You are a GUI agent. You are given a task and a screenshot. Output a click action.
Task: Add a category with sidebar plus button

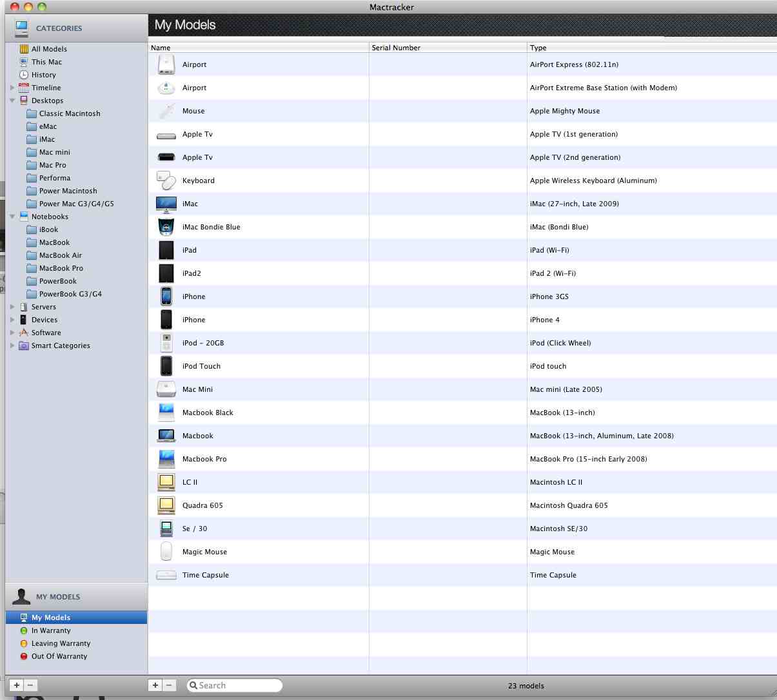[x=17, y=685]
